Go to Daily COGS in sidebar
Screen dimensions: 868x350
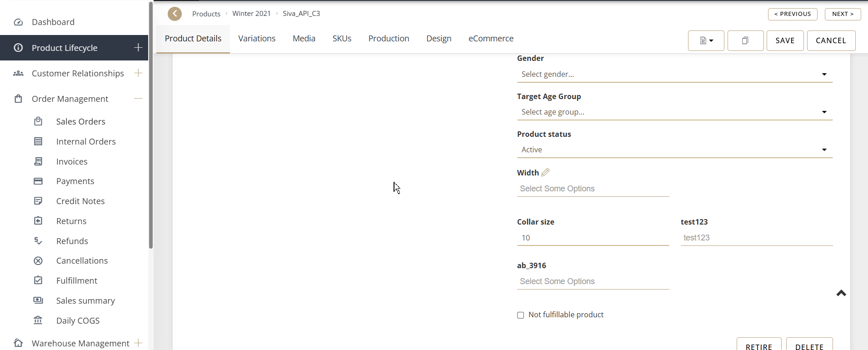78,320
